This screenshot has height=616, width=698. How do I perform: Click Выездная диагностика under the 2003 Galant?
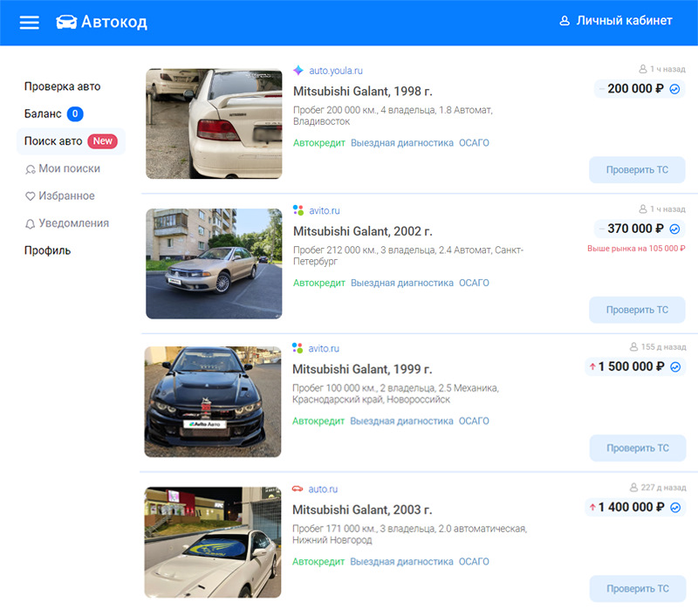[x=401, y=562]
